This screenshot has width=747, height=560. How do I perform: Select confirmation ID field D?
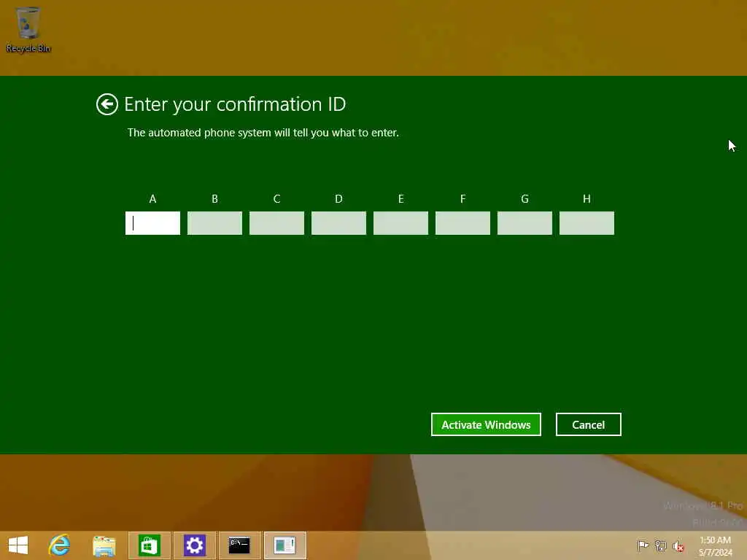(338, 223)
